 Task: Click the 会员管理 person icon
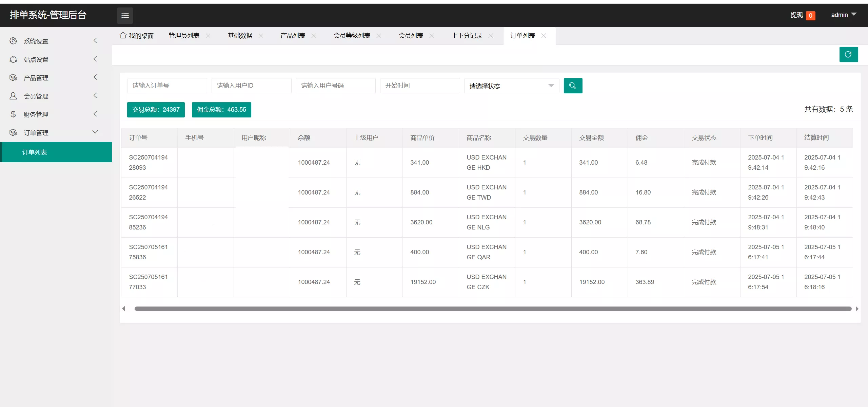14,96
